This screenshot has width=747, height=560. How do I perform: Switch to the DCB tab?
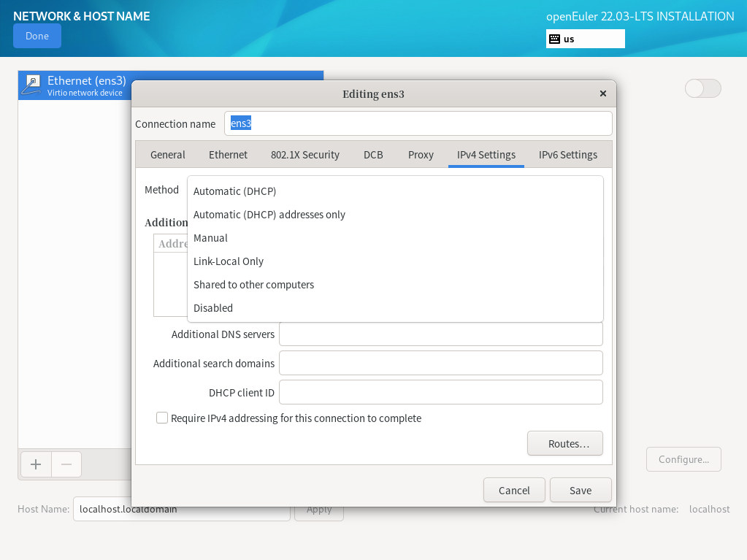tap(373, 155)
